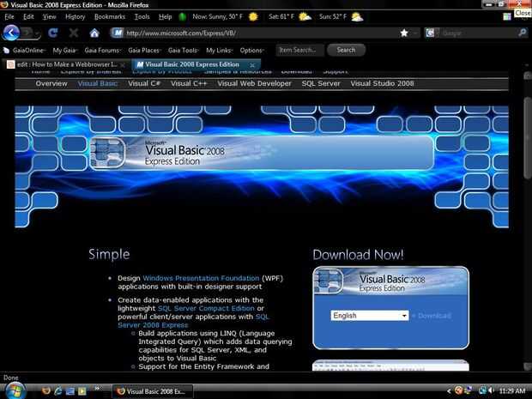
Task: Open SQL Server Compact Edition link
Action: [x=206, y=308]
